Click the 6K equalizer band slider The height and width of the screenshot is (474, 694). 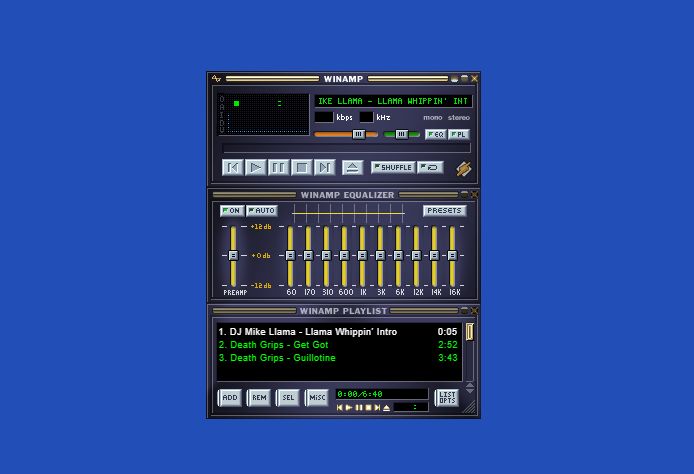pos(398,255)
